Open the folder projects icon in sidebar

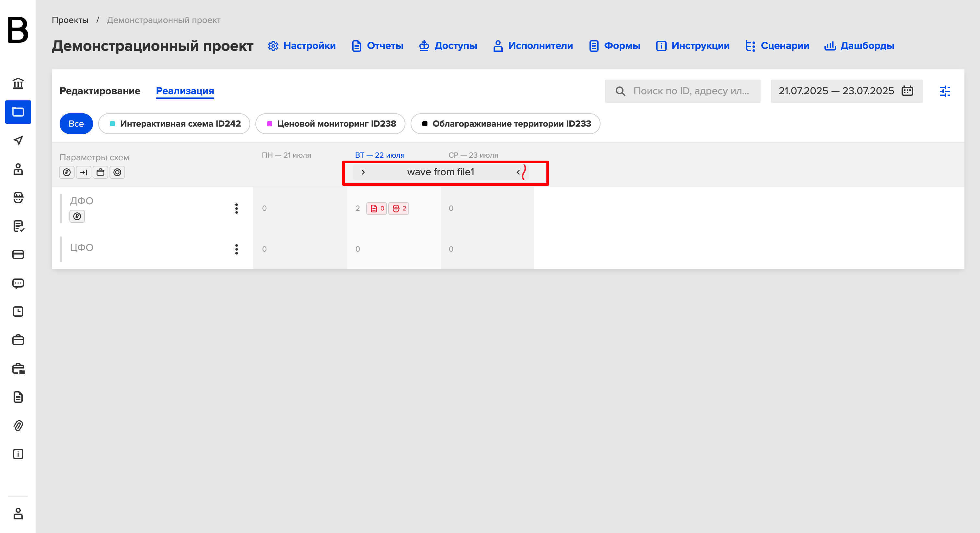click(18, 112)
